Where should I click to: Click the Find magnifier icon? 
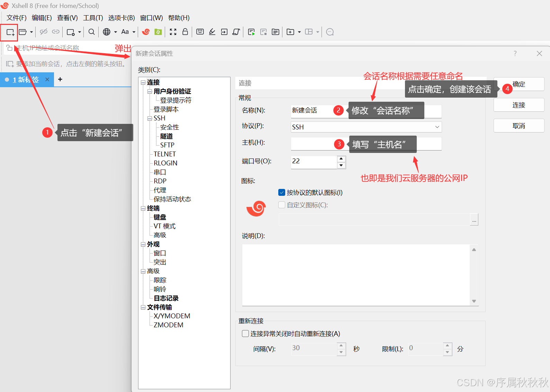(91, 32)
